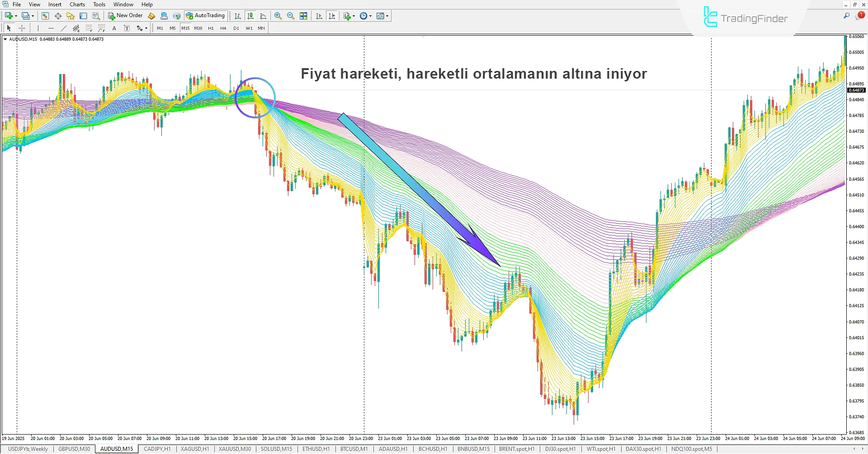The image size is (868, 454).
Task: Switch to the H1 timeframe
Action: pos(211,28)
